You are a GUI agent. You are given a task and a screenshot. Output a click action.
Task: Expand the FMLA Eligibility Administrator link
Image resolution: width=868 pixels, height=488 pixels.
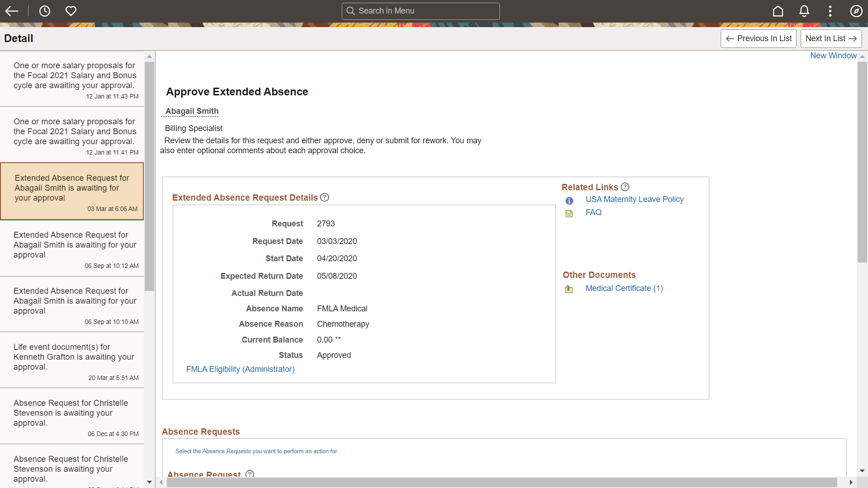(x=240, y=369)
